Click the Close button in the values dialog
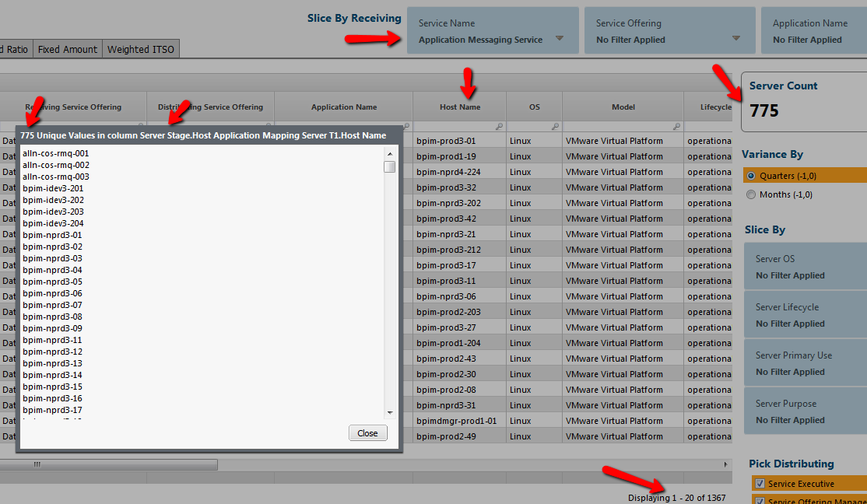The height and width of the screenshot is (504, 867). click(367, 433)
